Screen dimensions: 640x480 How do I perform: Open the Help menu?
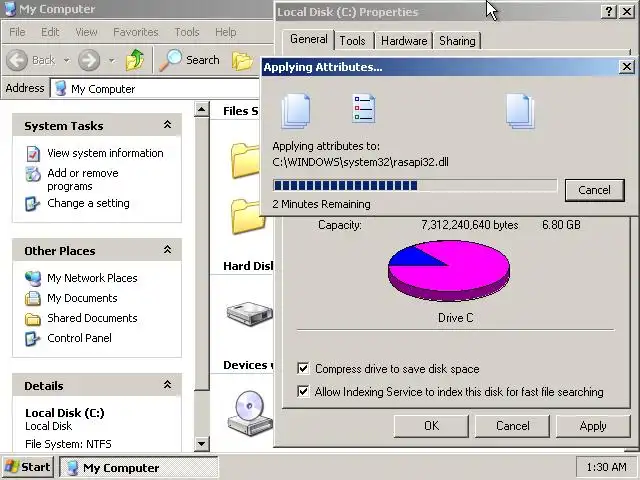pos(225,32)
